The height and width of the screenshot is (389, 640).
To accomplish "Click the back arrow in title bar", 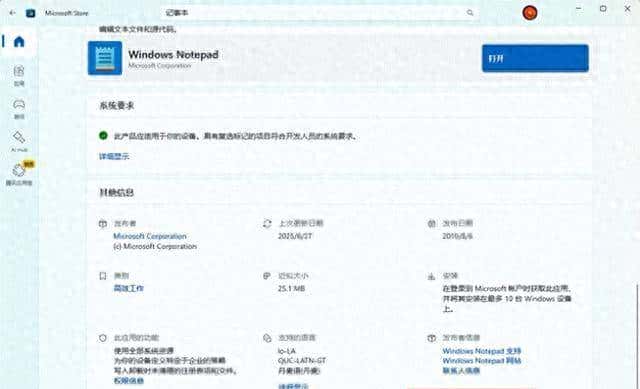I will point(12,13).
